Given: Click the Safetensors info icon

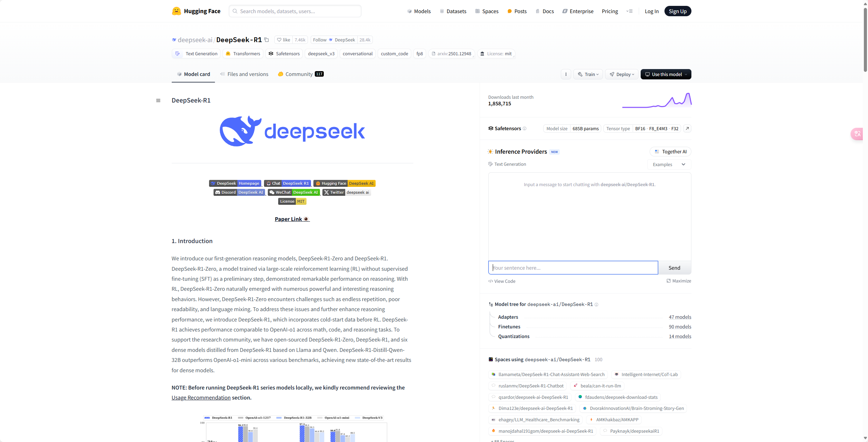Looking at the screenshot, I should pyautogui.click(x=525, y=128).
